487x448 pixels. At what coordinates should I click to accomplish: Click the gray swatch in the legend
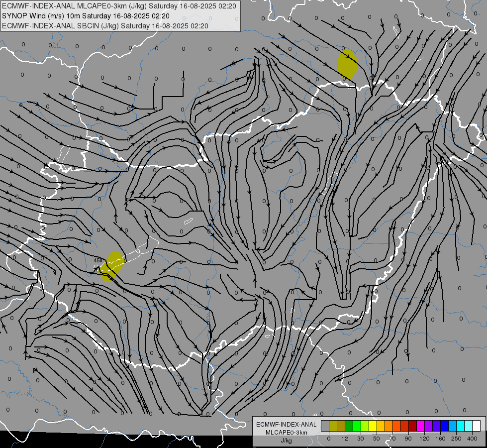click(325, 426)
